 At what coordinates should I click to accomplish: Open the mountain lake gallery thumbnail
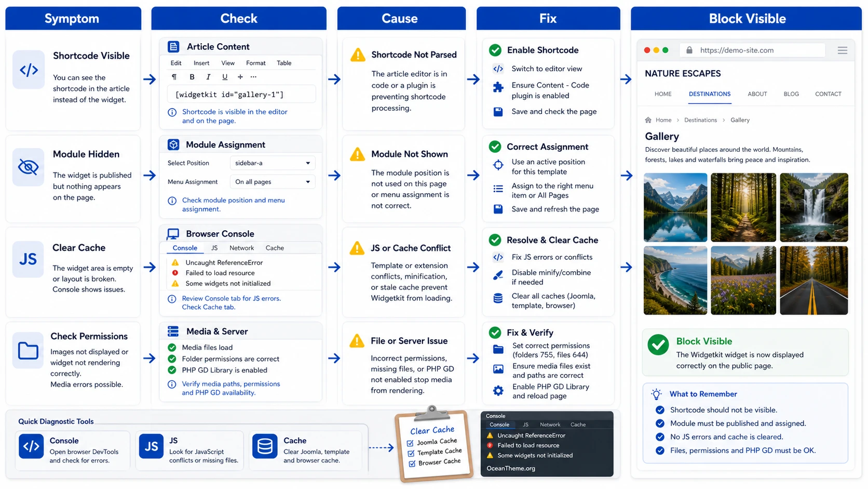click(x=675, y=207)
